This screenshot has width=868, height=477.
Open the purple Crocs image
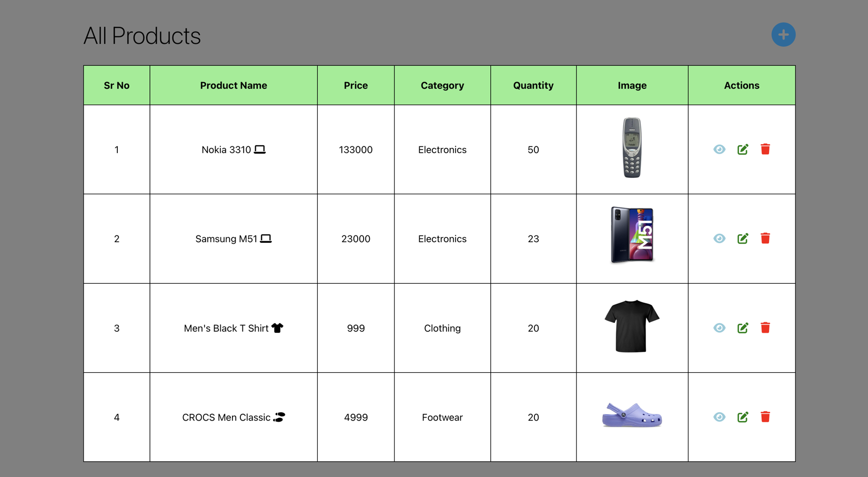tap(632, 415)
